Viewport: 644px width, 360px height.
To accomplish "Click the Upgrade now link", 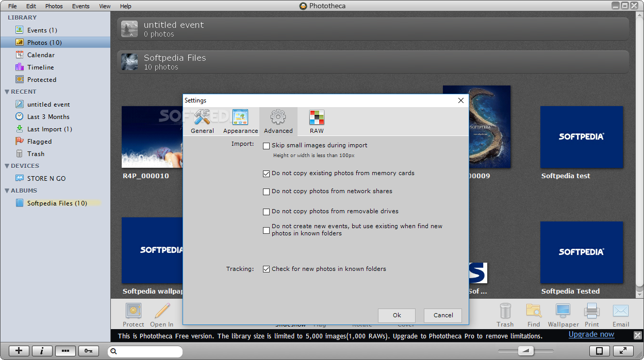I will (x=591, y=334).
